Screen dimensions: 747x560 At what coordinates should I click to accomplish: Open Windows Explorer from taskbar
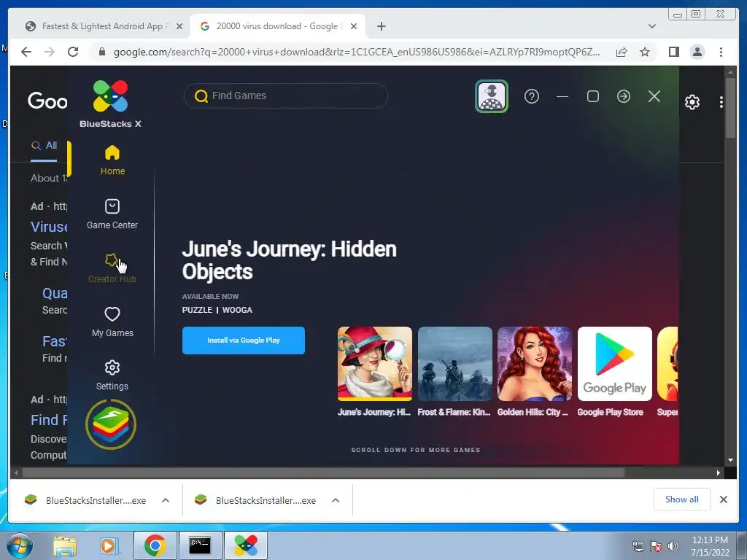[x=64, y=546]
